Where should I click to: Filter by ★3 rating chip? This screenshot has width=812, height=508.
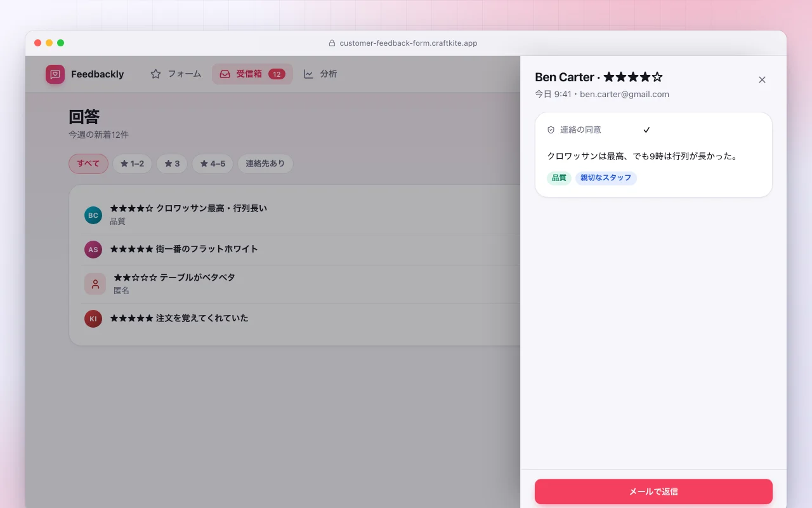172,164
